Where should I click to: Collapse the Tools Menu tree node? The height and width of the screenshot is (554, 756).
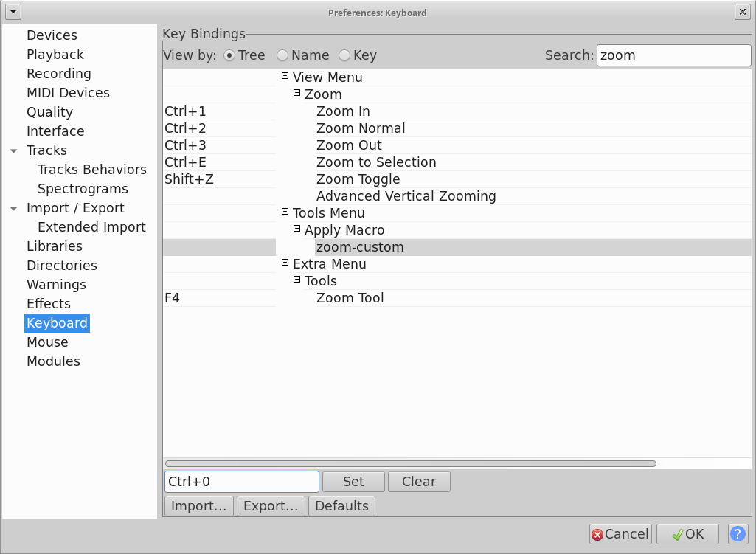click(285, 212)
